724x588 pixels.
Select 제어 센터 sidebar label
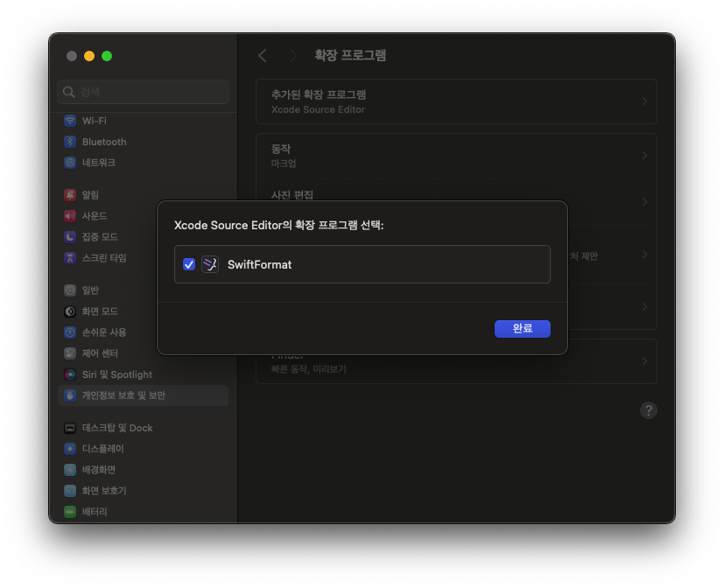(x=100, y=353)
